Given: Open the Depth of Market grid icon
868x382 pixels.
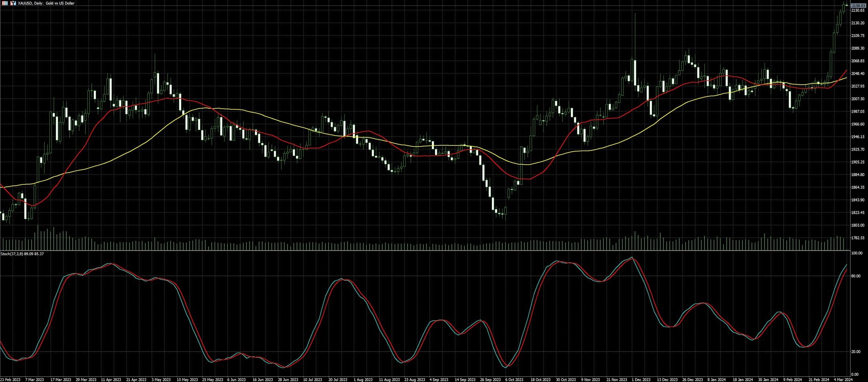Looking at the screenshot, I should (x=5, y=3).
